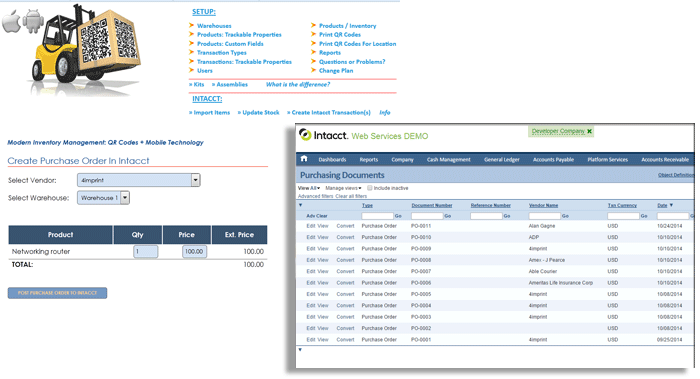Click Questions or Problems? link
This screenshot has height=379, width=700.
click(352, 62)
